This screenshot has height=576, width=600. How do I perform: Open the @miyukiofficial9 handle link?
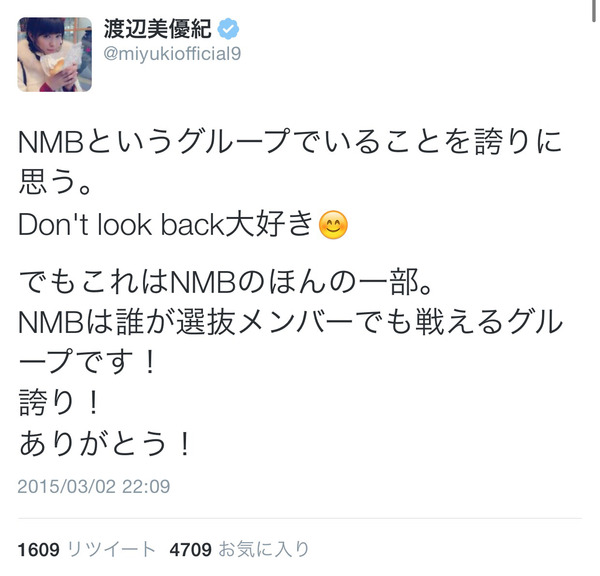172,54
